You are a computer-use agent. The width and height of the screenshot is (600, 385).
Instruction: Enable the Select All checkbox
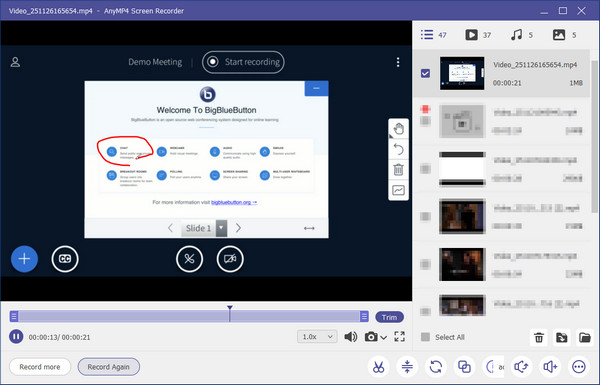(x=425, y=337)
